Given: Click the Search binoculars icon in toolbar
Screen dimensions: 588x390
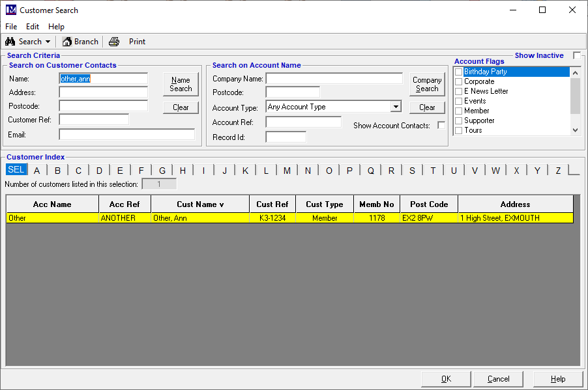Looking at the screenshot, I should pyautogui.click(x=10, y=42).
